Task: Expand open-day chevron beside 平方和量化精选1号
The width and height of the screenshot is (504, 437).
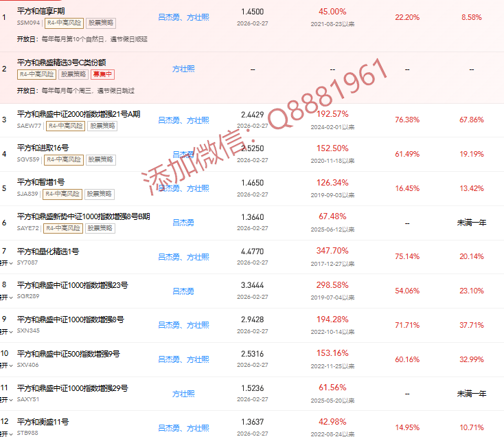Action: coord(10,262)
